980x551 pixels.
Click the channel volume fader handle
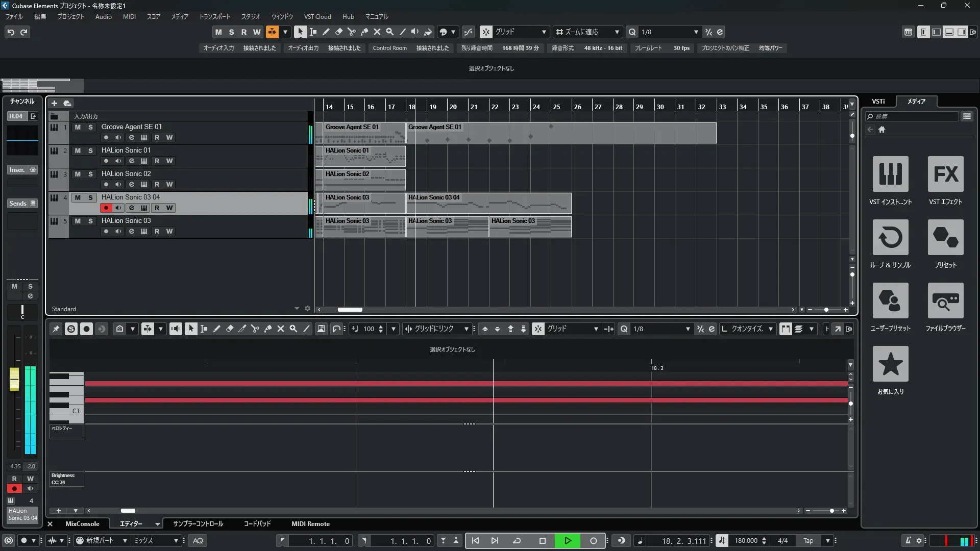tap(14, 380)
